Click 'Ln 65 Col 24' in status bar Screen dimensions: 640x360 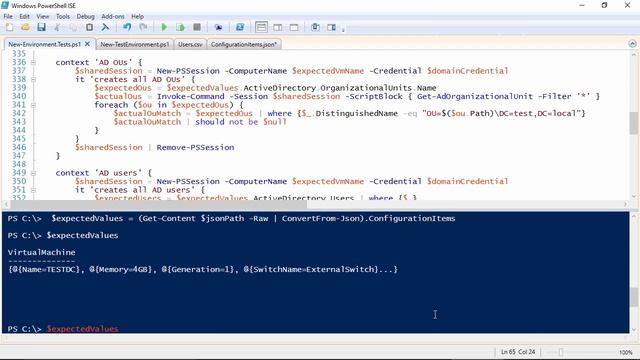pos(518,352)
